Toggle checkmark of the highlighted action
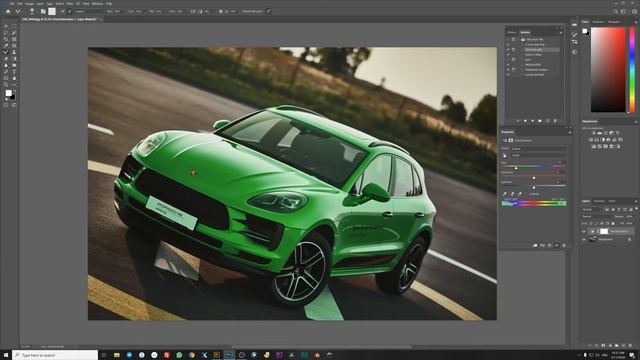This screenshot has width=640, height=360. [508, 50]
